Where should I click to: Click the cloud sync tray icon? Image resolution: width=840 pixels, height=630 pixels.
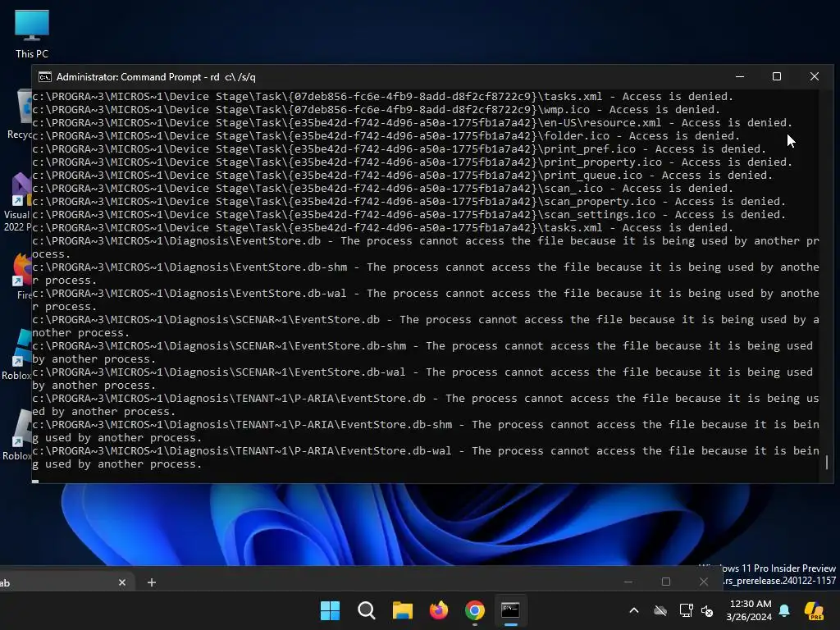[x=660, y=610]
